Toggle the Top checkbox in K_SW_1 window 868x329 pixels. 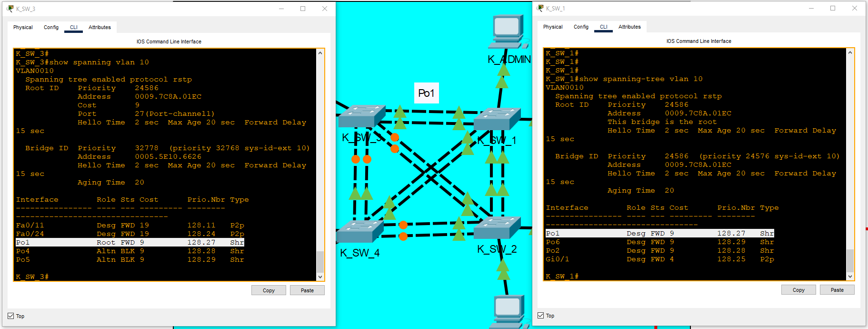pos(541,316)
